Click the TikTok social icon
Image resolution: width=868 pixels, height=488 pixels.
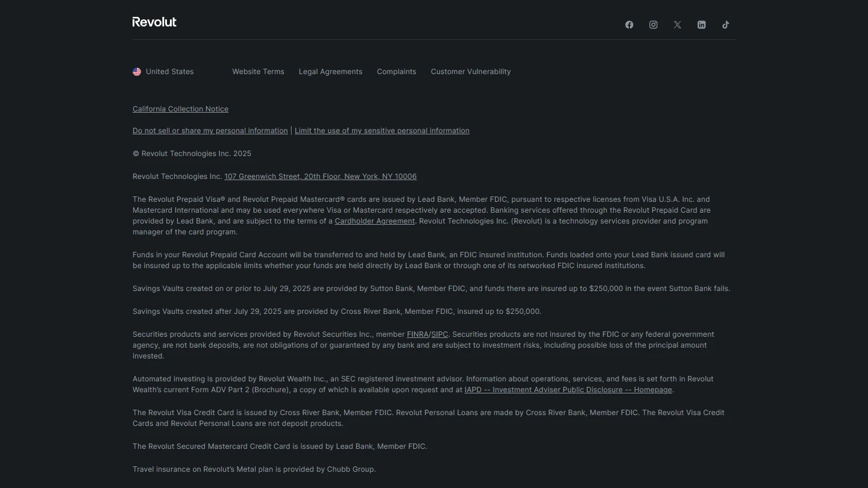pos(726,25)
